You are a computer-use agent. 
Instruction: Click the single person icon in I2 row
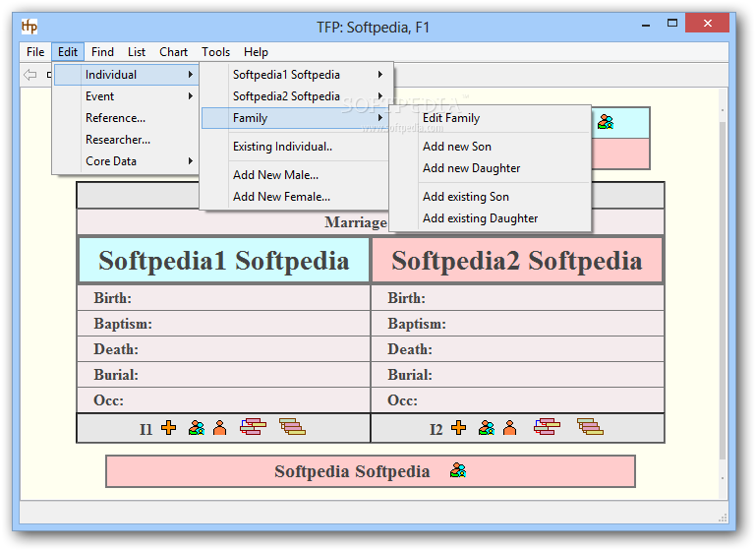tap(510, 427)
